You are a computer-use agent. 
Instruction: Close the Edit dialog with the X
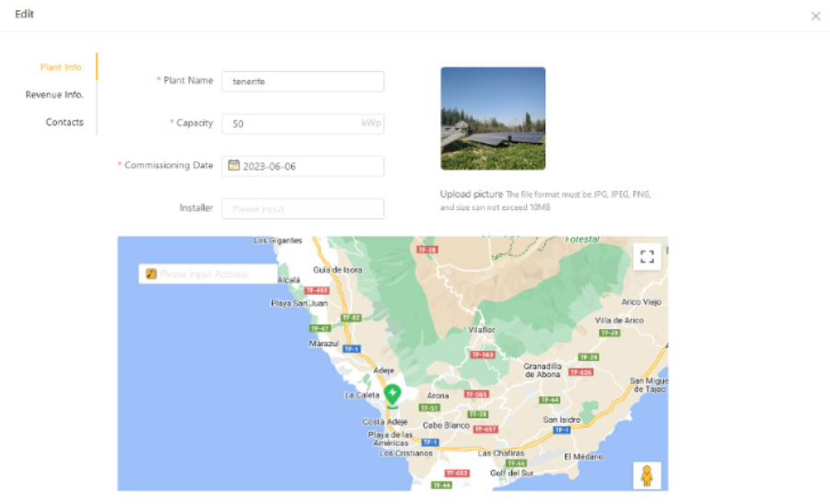tap(815, 17)
